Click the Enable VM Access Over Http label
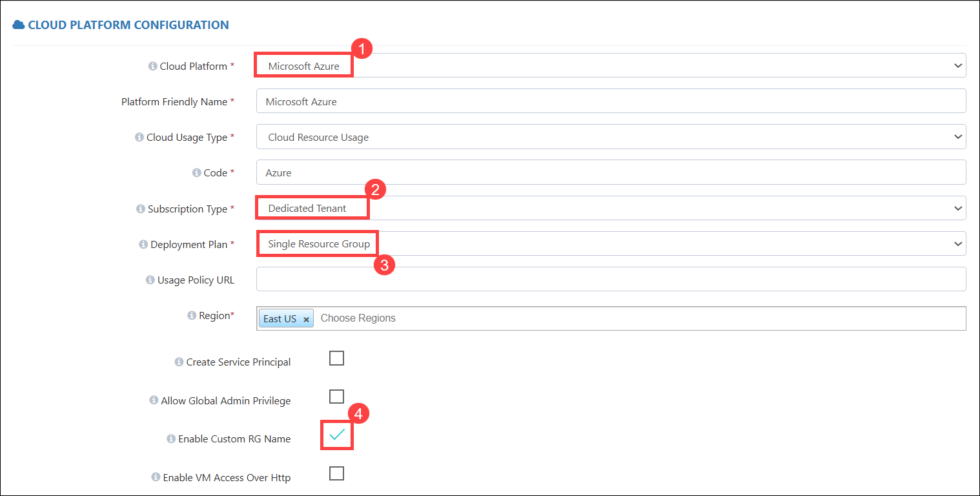This screenshot has width=980, height=496. (x=227, y=478)
